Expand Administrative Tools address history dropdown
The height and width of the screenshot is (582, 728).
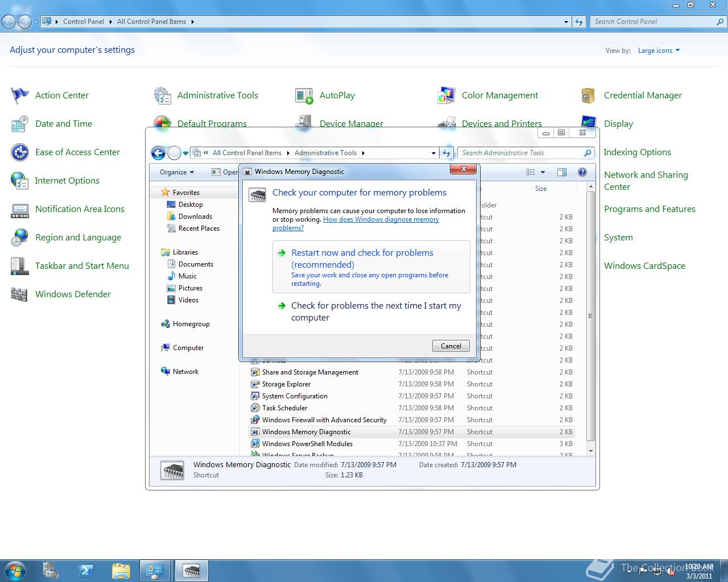433,153
